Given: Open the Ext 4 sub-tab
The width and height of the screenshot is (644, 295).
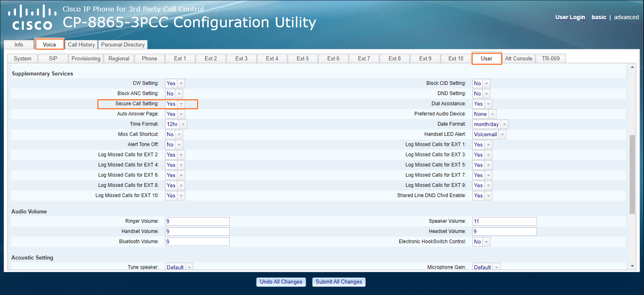Looking at the screenshot, I should (x=272, y=58).
